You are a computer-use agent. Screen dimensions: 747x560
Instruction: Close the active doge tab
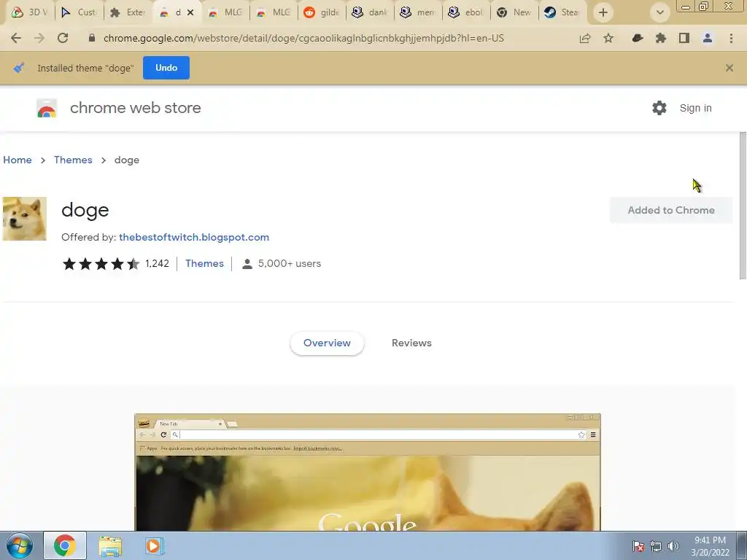(190, 12)
